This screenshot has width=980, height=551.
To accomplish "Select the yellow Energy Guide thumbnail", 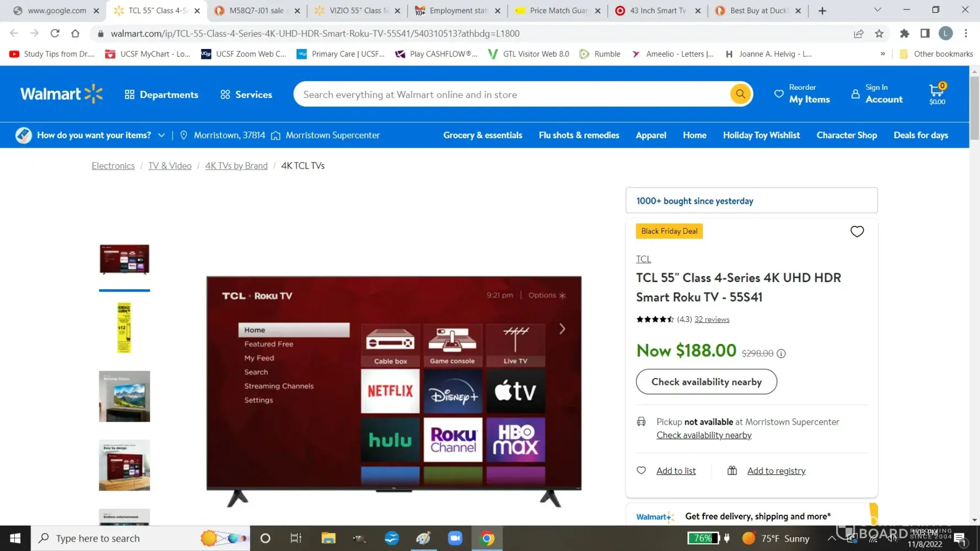I will tap(124, 327).
